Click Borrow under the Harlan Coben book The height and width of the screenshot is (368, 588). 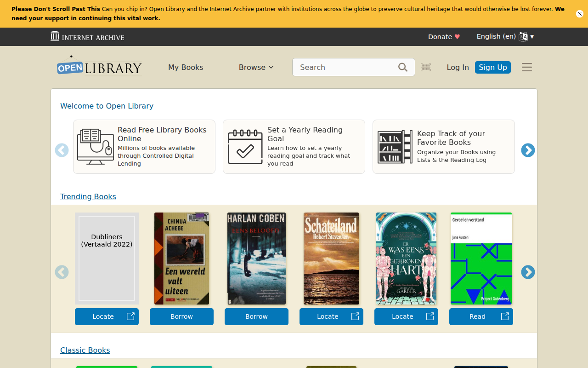tap(256, 316)
